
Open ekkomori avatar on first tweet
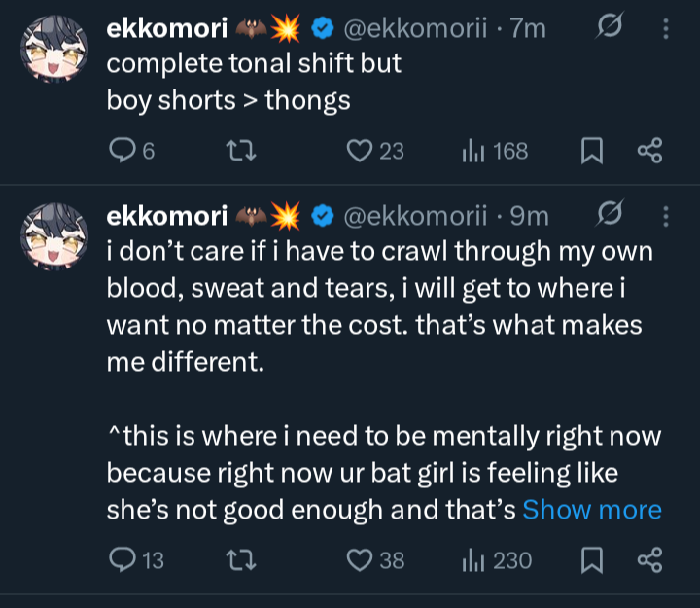coord(54,49)
